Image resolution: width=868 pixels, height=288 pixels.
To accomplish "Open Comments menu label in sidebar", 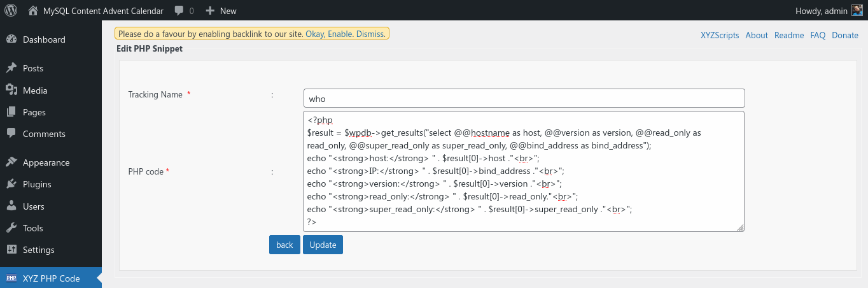I will (x=44, y=134).
